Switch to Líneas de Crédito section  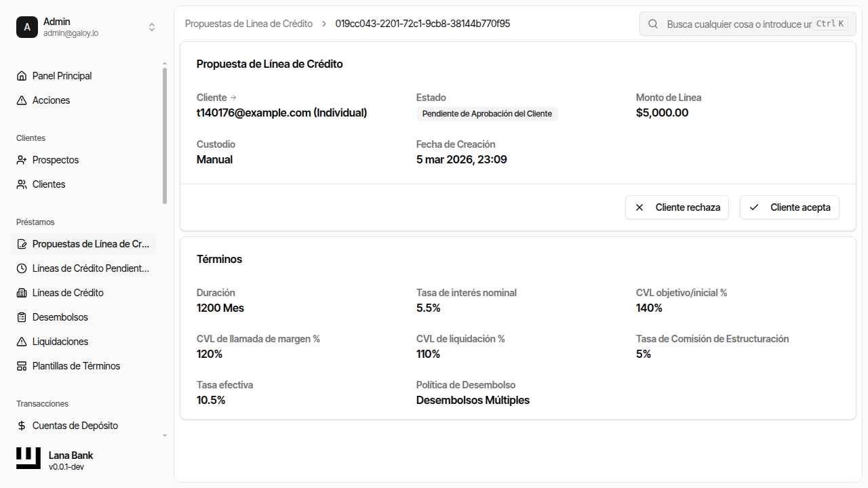pyautogui.click(x=69, y=292)
